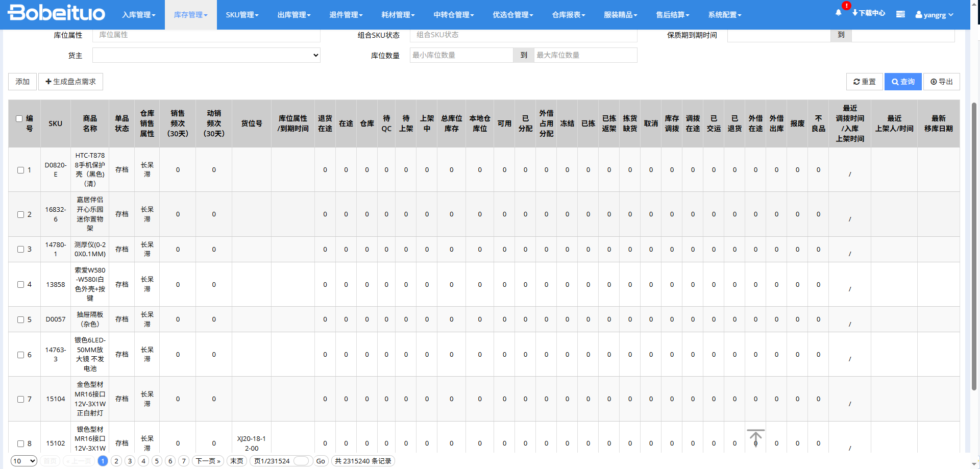Toggle the select-all checkbox in table header

point(19,118)
